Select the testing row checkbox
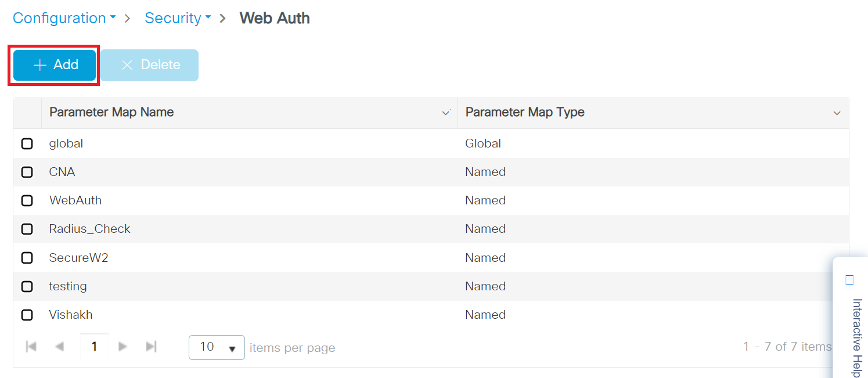The width and height of the screenshot is (868, 378). click(x=27, y=286)
